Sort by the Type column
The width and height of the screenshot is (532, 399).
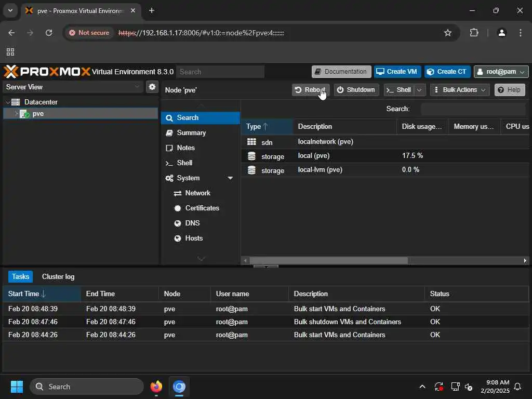click(267, 127)
